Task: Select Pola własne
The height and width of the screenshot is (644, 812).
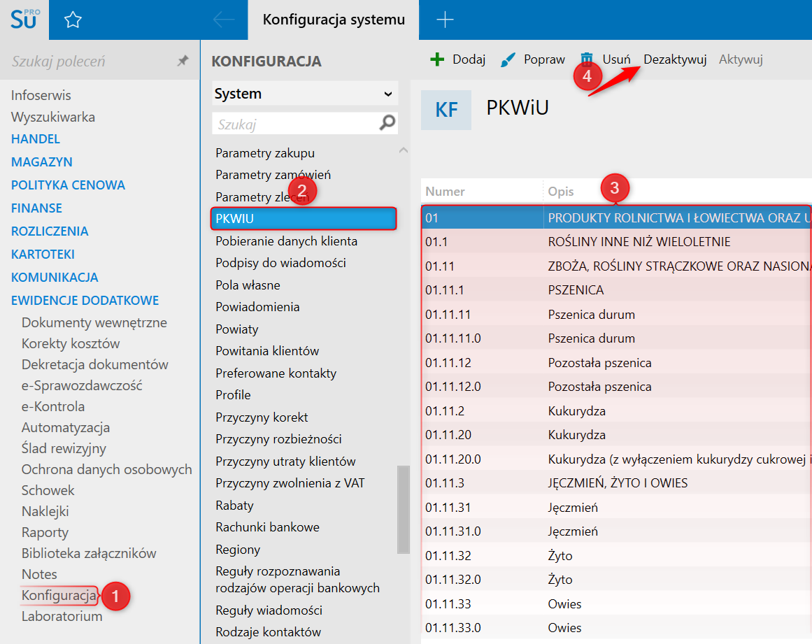Action: (248, 285)
